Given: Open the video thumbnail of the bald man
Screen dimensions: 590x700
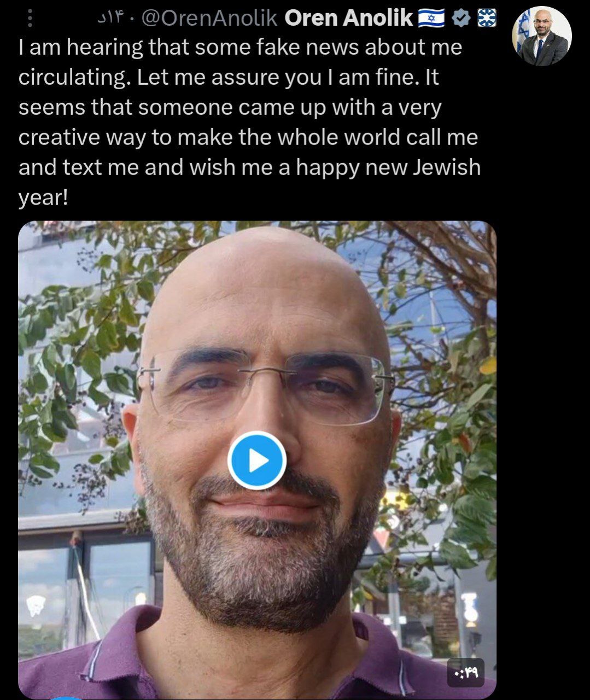Looking at the screenshot, I should click(257, 459).
